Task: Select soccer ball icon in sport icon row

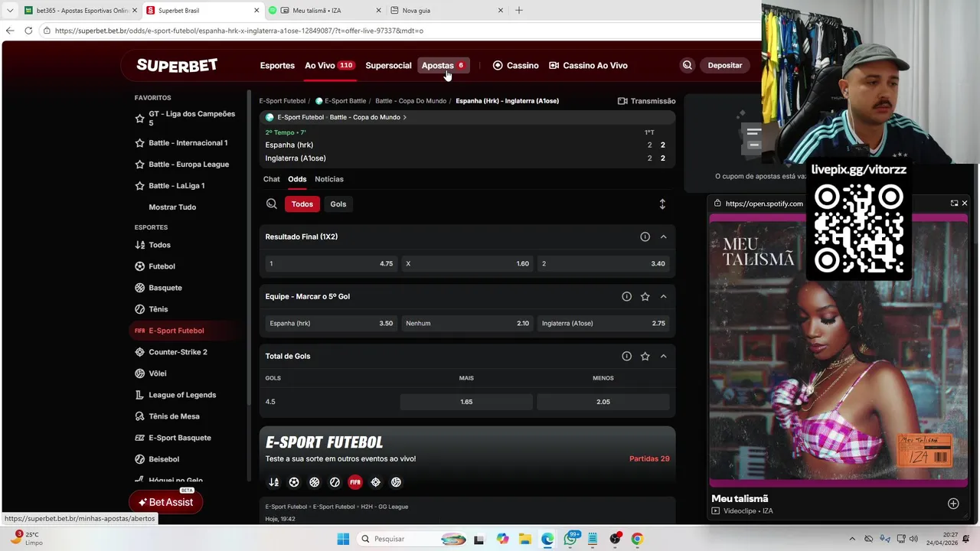Action: 294,482
